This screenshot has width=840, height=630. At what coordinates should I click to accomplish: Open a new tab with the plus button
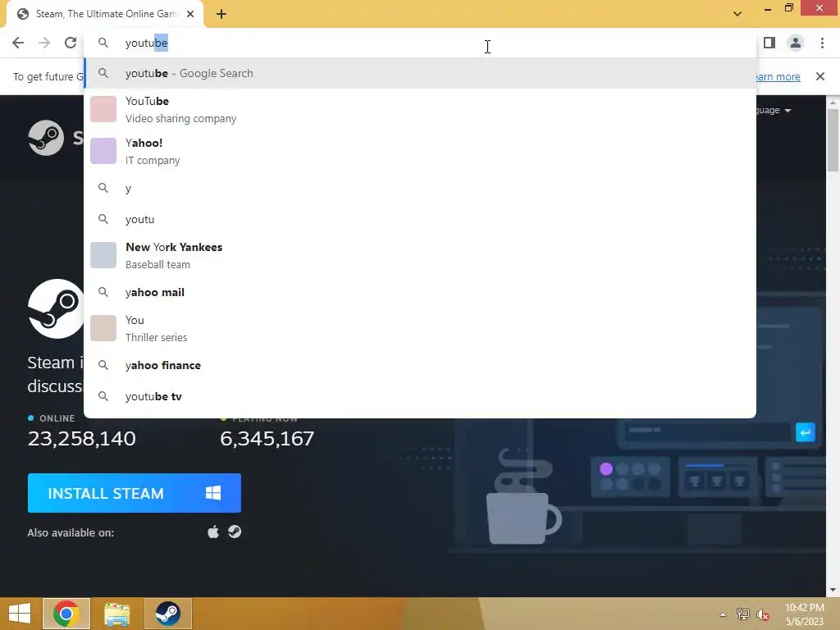click(221, 14)
